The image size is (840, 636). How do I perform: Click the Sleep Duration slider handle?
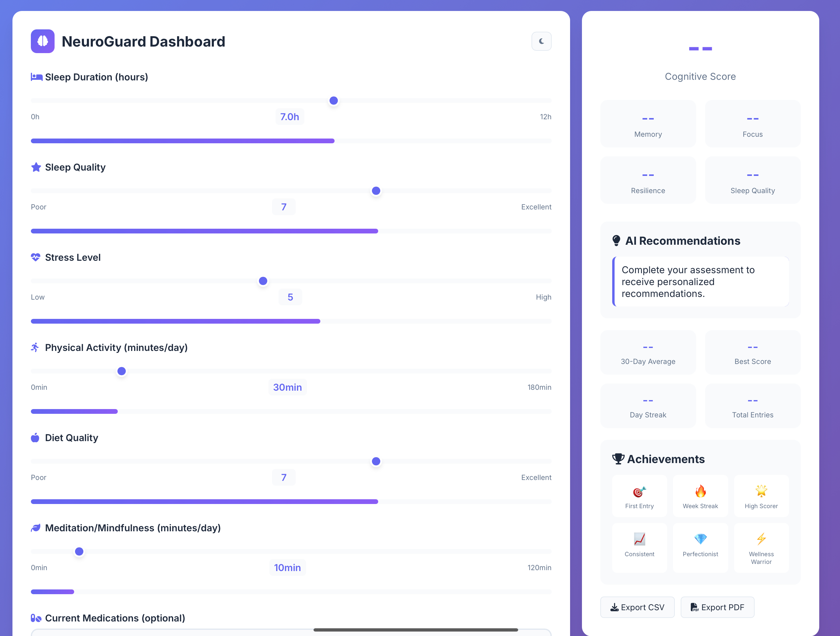tap(333, 101)
